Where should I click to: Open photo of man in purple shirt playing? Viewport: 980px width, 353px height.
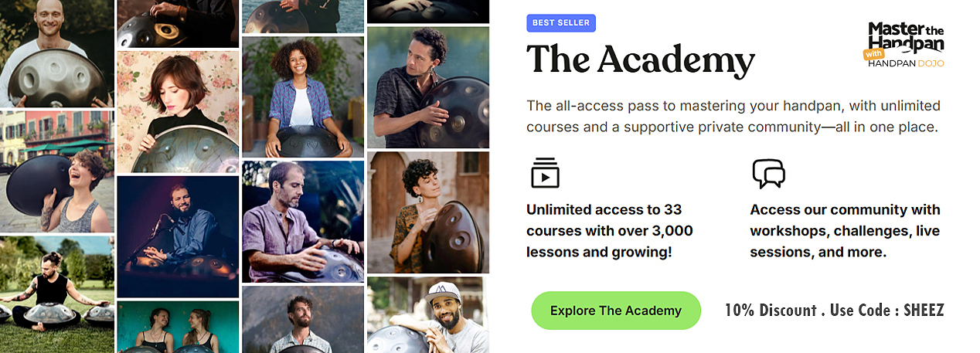(x=303, y=222)
